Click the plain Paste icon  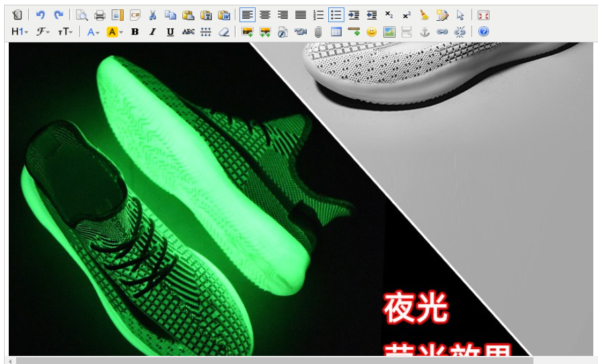[188, 15]
